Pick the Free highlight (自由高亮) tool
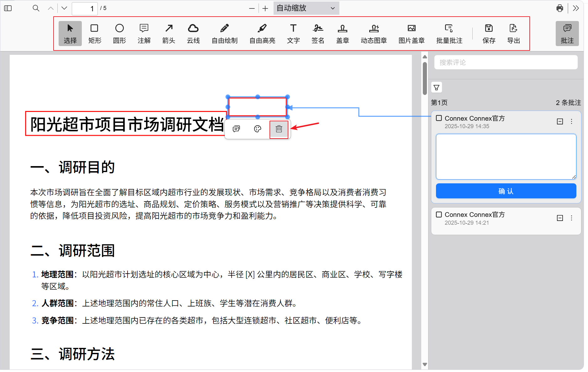The image size is (588, 372). 262,34
